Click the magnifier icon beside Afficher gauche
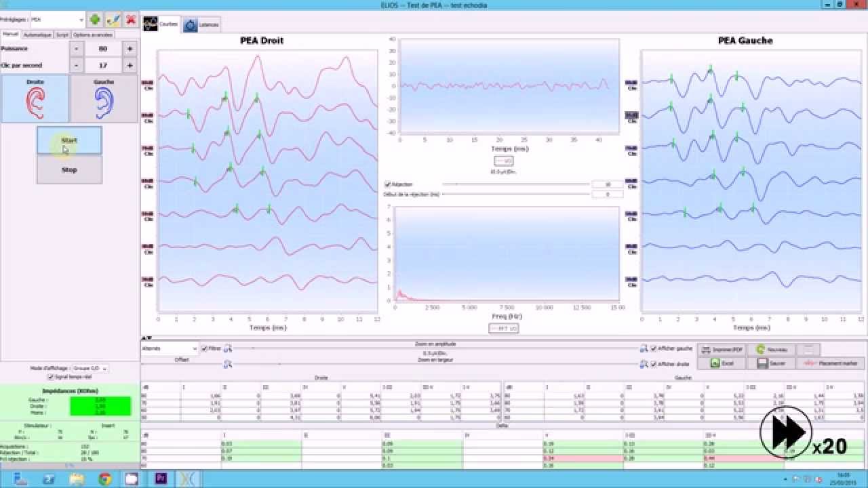 pyautogui.click(x=644, y=348)
